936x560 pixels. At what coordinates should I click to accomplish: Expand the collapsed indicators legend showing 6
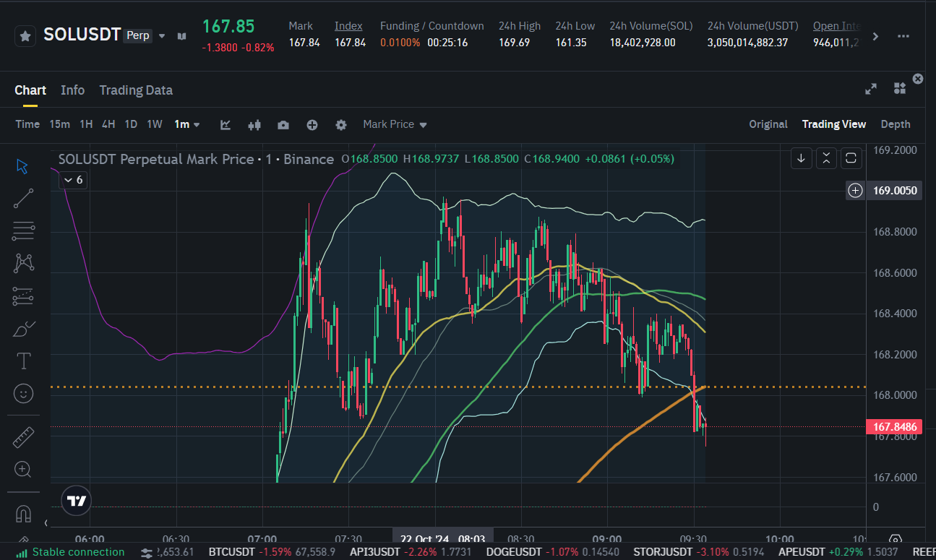[72, 180]
